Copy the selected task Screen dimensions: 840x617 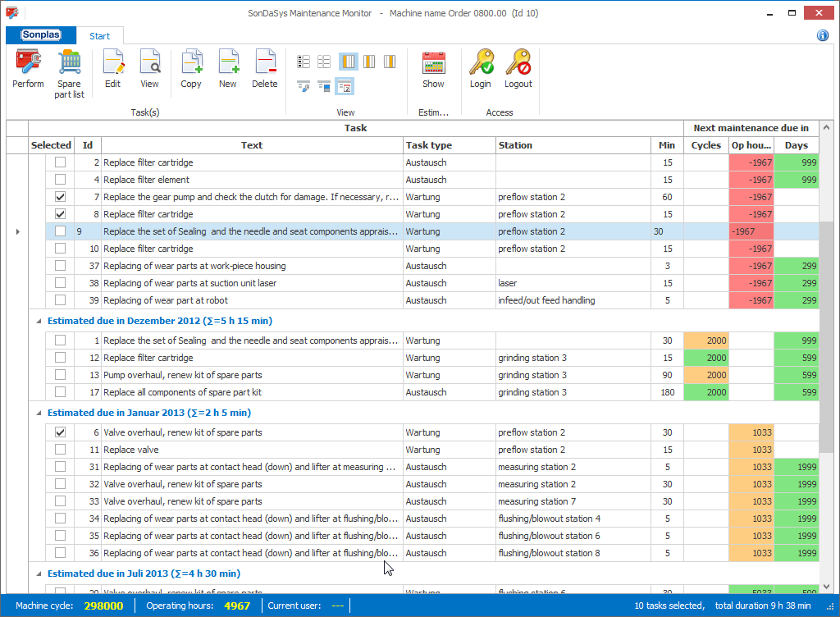(x=191, y=69)
